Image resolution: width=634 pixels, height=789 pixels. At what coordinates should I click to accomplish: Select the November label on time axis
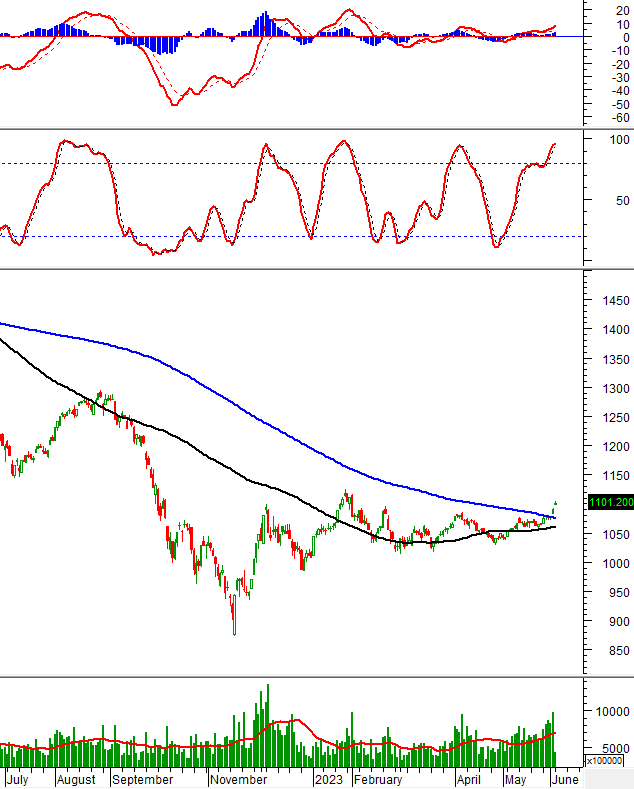[x=238, y=779]
